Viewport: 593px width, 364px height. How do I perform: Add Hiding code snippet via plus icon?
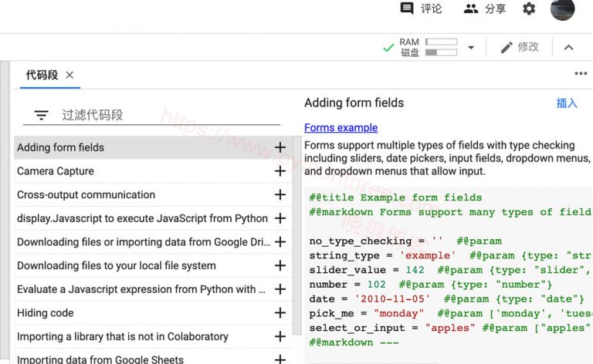coord(280,313)
